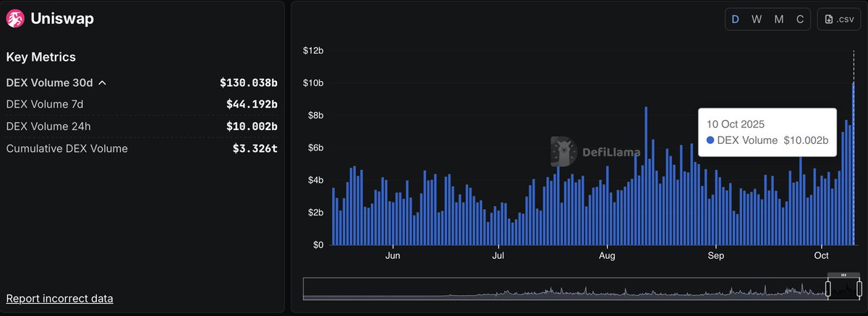Click the left handle of range slider

tap(829, 289)
